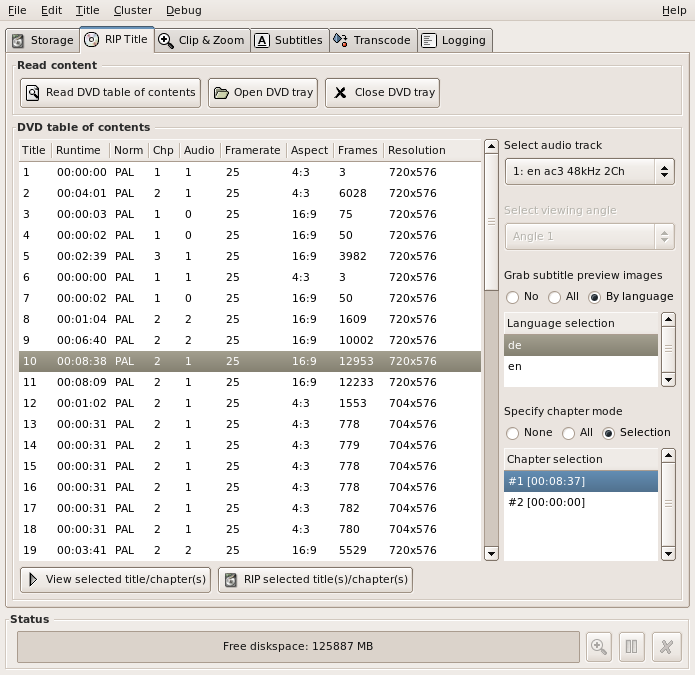This screenshot has height=675, width=695.
Task: Click the zoom icon button in Status
Action: click(x=599, y=647)
